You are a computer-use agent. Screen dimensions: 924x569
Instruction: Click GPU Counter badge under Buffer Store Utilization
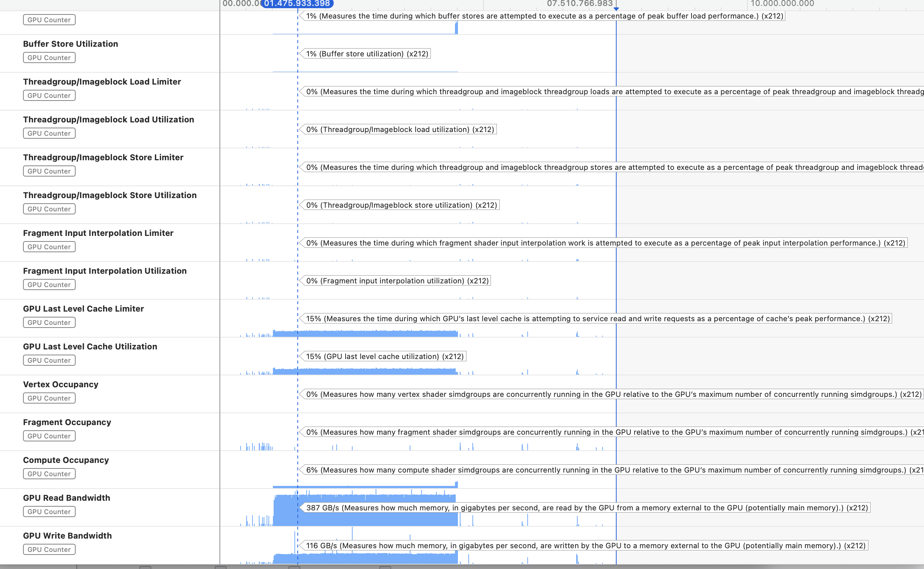click(x=49, y=57)
